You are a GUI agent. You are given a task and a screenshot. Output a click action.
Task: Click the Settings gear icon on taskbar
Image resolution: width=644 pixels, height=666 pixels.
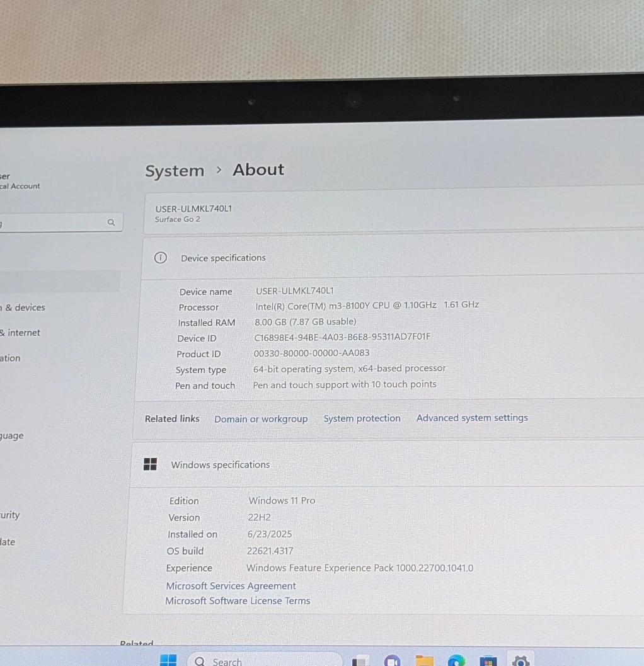(520, 662)
